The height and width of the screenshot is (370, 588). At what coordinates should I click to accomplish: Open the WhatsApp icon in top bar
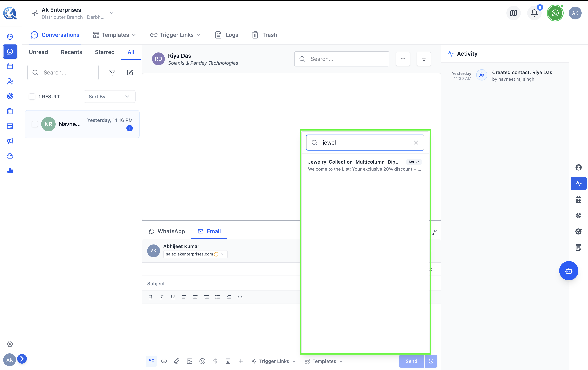coord(555,13)
